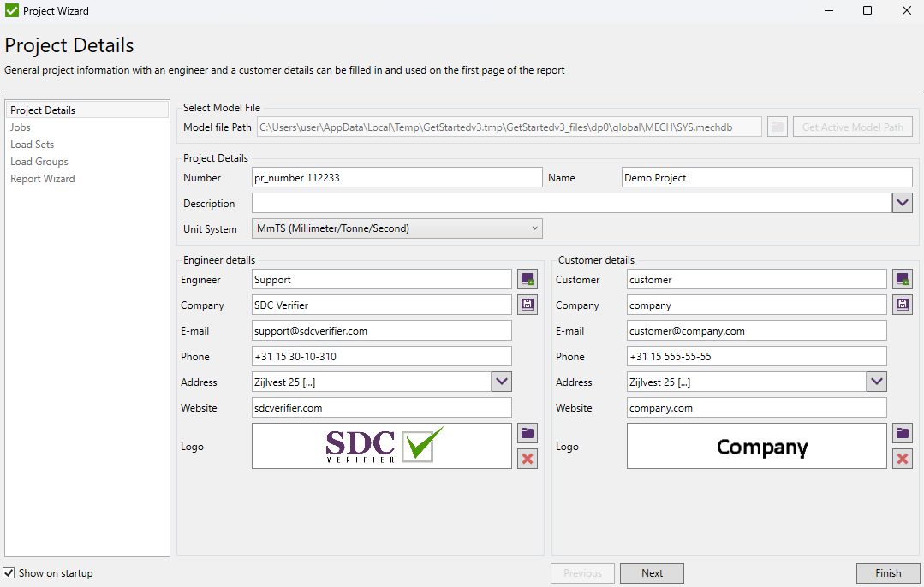
Task: Remove the Company logo
Action: pyautogui.click(x=902, y=459)
